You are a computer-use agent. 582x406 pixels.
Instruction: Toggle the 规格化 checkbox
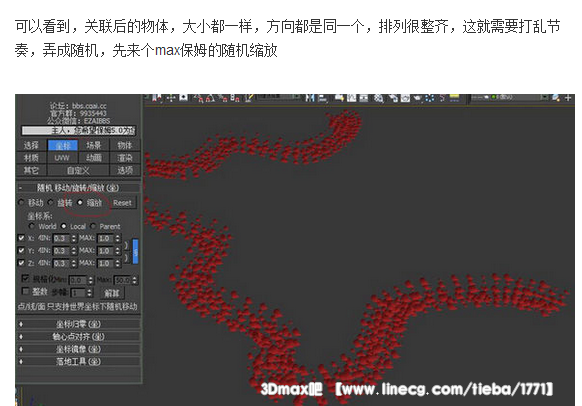(x=25, y=278)
